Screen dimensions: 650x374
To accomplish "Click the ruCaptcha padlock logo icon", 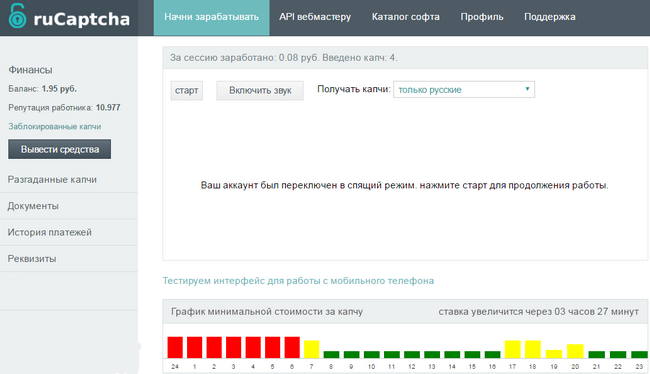I will [x=17, y=16].
